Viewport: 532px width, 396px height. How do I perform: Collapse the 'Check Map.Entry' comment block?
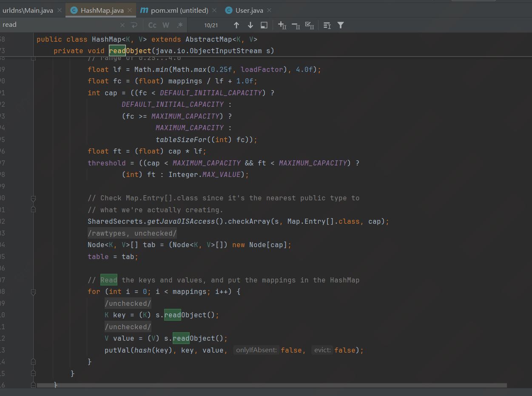[x=33, y=198]
